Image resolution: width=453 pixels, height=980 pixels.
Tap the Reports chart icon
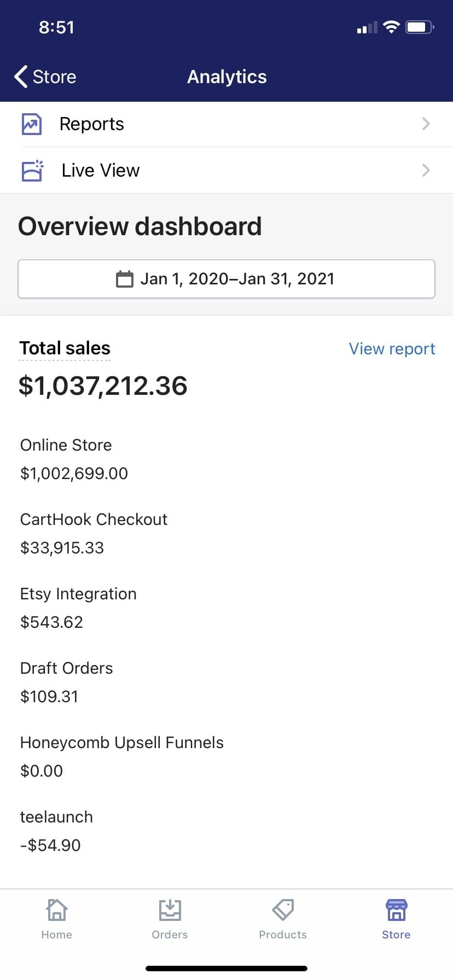pyautogui.click(x=32, y=124)
